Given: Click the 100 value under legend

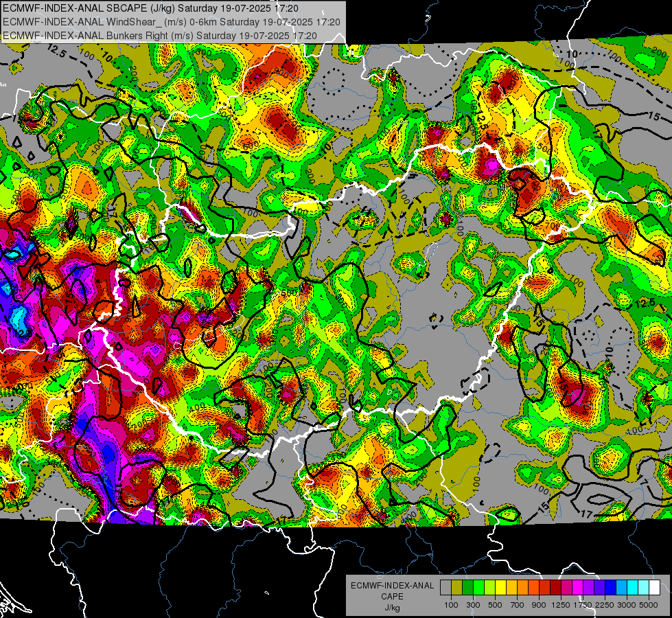Looking at the screenshot, I should 451,605.
